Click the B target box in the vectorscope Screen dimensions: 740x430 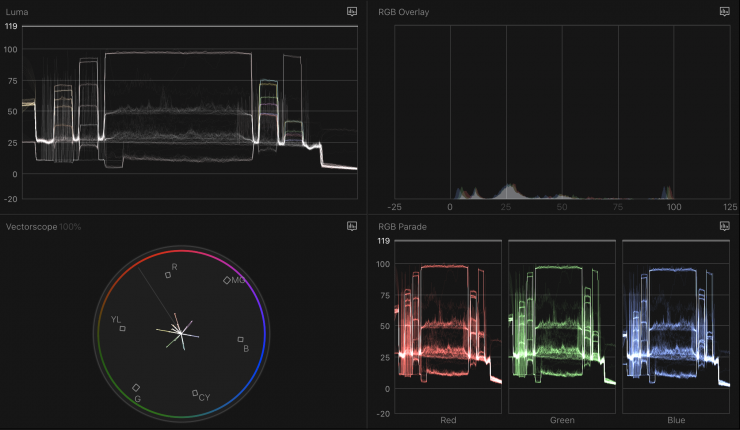coord(240,340)
